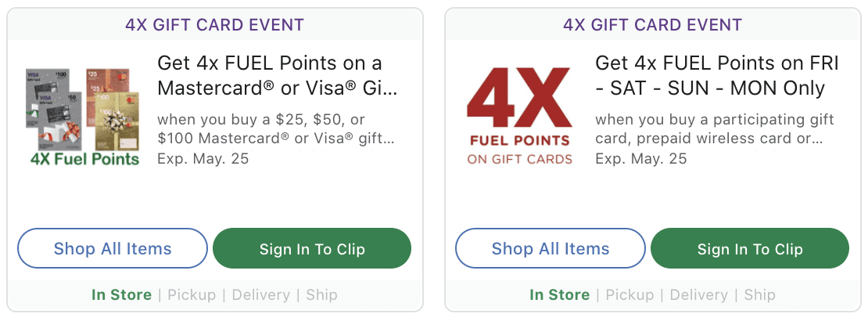Viewport: 868px width, 321px height.
Task: Select In Store on the Mastercard/Visa coupon
Action: (121, 295)
